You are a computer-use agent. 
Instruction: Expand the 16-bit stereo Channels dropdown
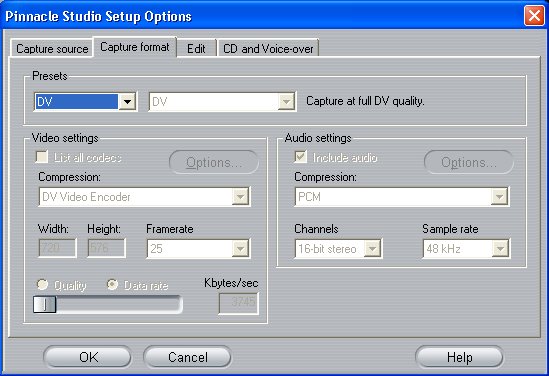[x=372, y=249]
